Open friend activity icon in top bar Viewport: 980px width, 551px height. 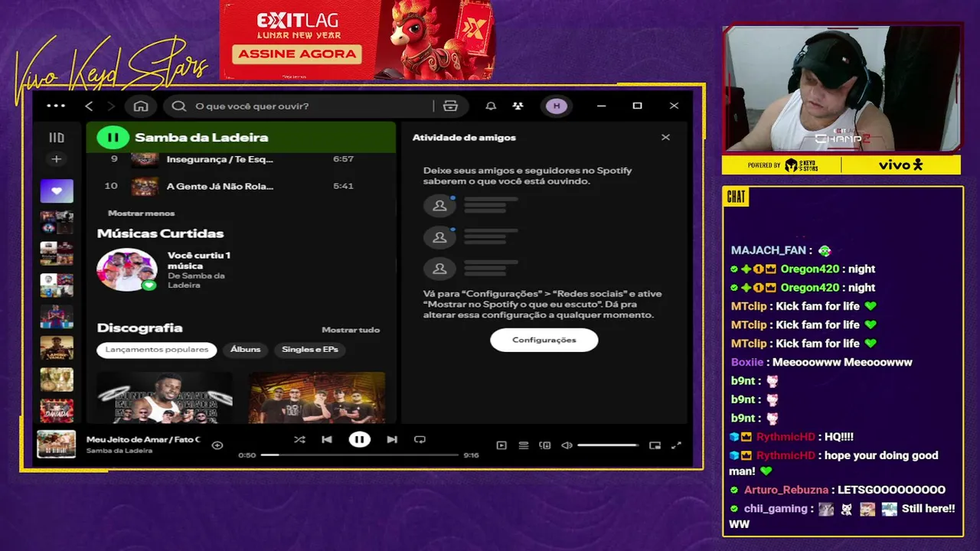tap(518, 106)
